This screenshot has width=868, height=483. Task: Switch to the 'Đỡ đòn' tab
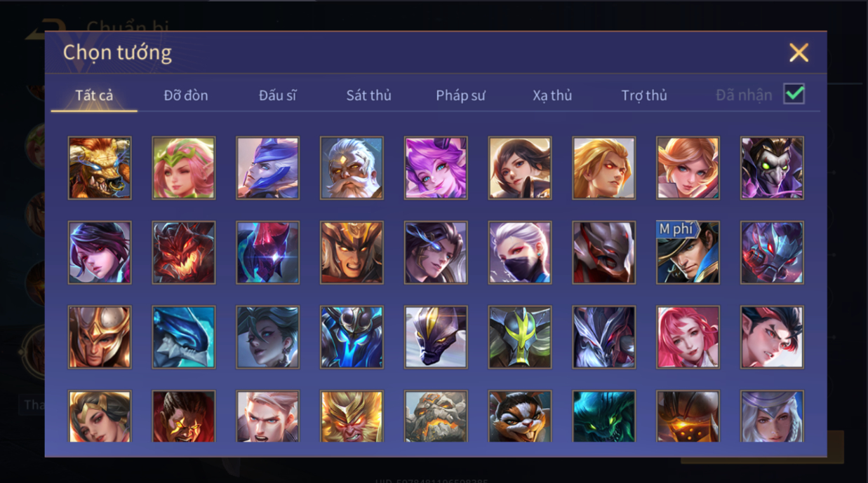click(186, 95)
